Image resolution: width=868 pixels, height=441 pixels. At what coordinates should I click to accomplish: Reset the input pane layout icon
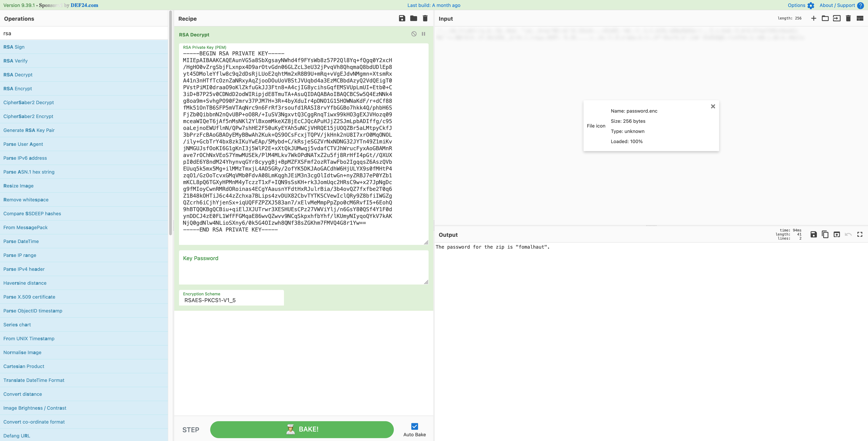pyautogui.click(x=860, y=18)
